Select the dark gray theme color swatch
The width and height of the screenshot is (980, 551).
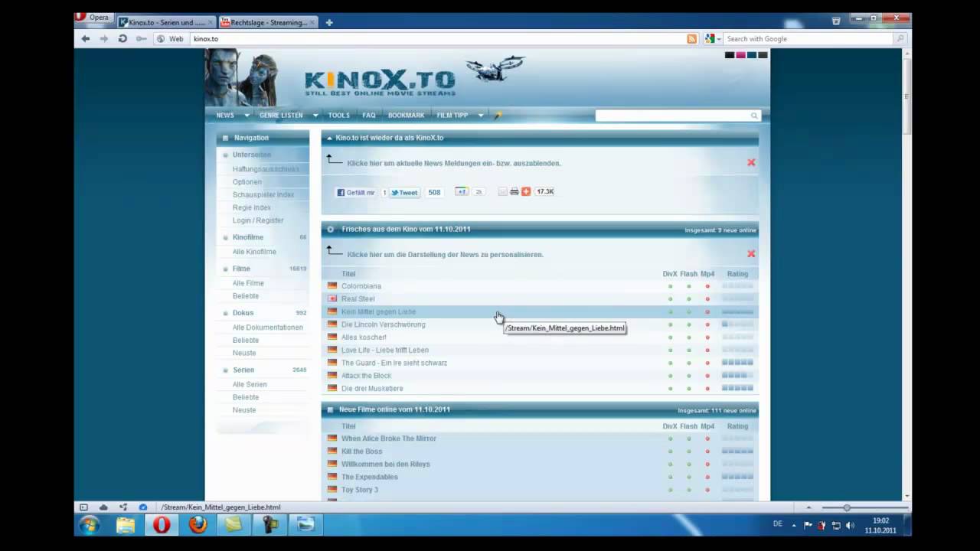tap(763, 55)
